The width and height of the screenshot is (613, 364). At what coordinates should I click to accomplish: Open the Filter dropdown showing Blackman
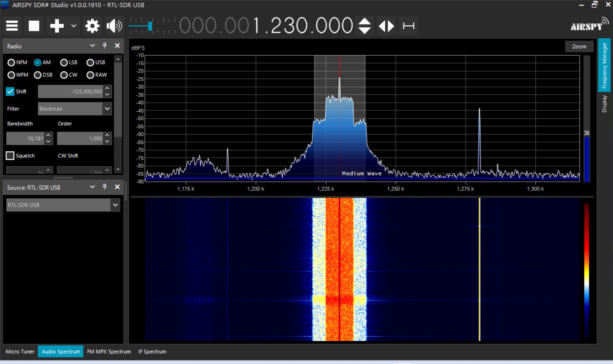coord(107,109)
